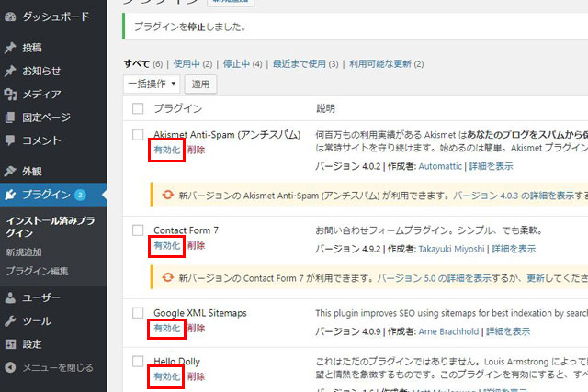Check the Google XML Sitemaps checkbox
This screenshot has height=392, width=588.
click(x=138, y=313)
